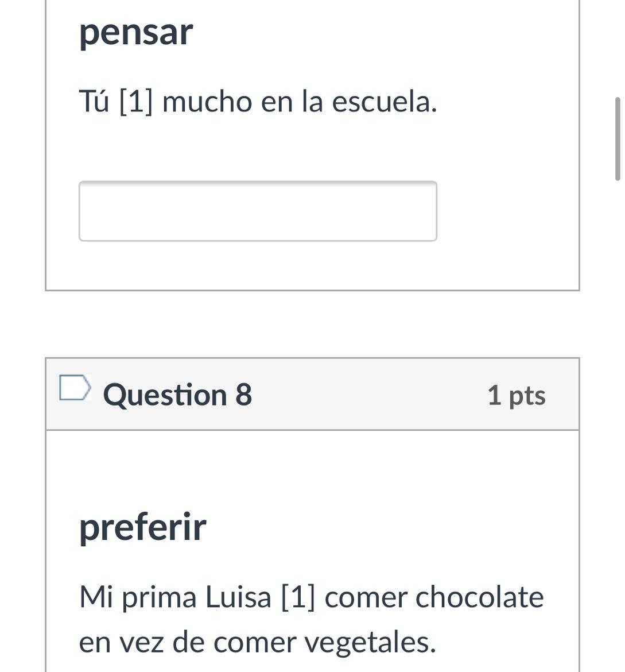Screen dimensions: 625x672
Task: Click the [1] blank after Tú
Action: (136, 102)
